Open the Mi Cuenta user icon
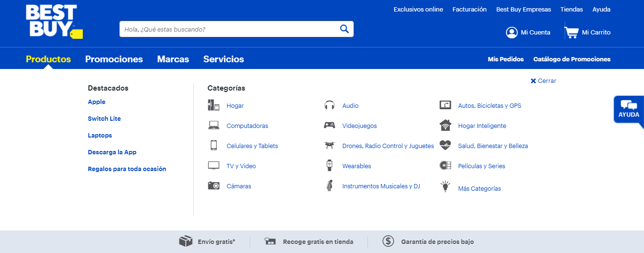644x253 pixels. pos(512,33)
